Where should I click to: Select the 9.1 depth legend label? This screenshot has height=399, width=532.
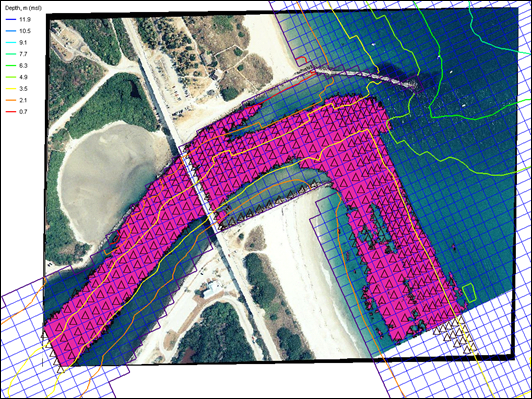point(23,43)
